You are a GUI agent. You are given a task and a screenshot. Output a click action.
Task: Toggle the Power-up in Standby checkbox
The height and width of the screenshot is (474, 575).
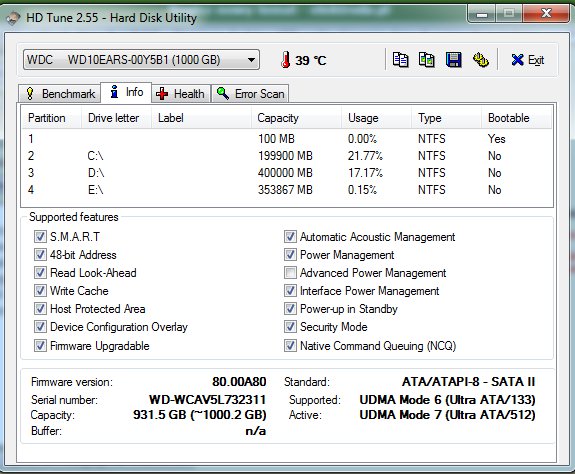coord(290,308)
